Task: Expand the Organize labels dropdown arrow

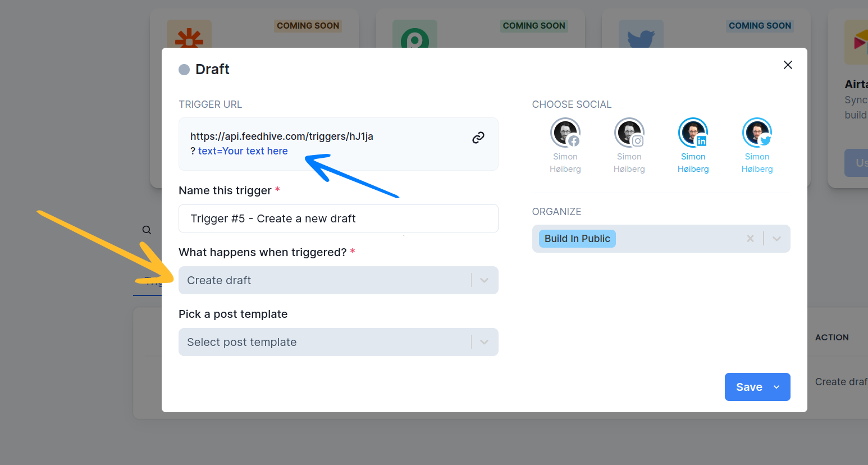Action: 776,239
